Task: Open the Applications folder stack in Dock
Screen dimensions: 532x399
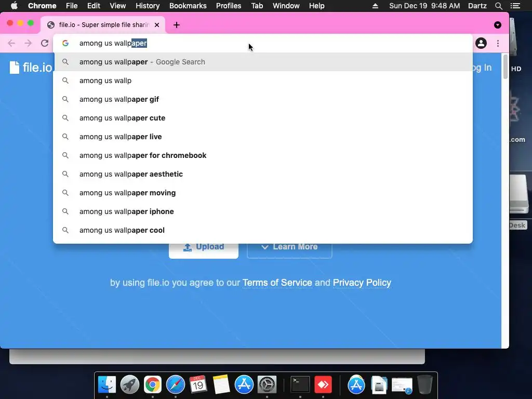Action: tap(356, 385)
